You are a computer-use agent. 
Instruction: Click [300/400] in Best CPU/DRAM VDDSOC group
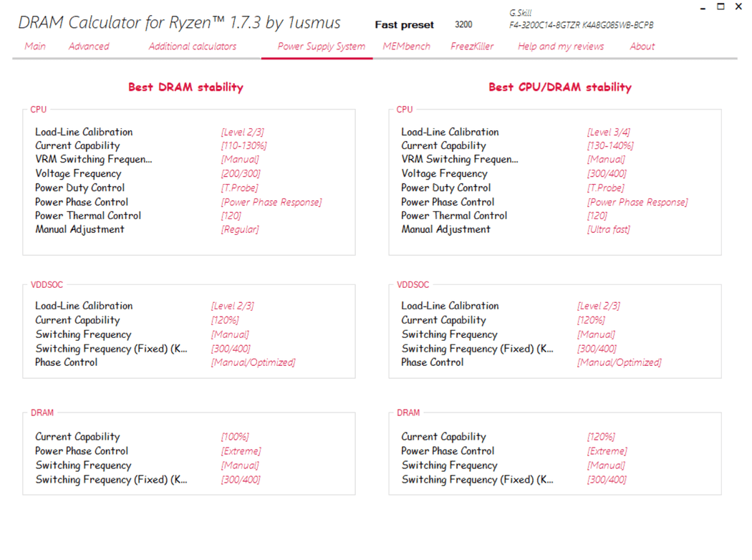click(597, 349)
